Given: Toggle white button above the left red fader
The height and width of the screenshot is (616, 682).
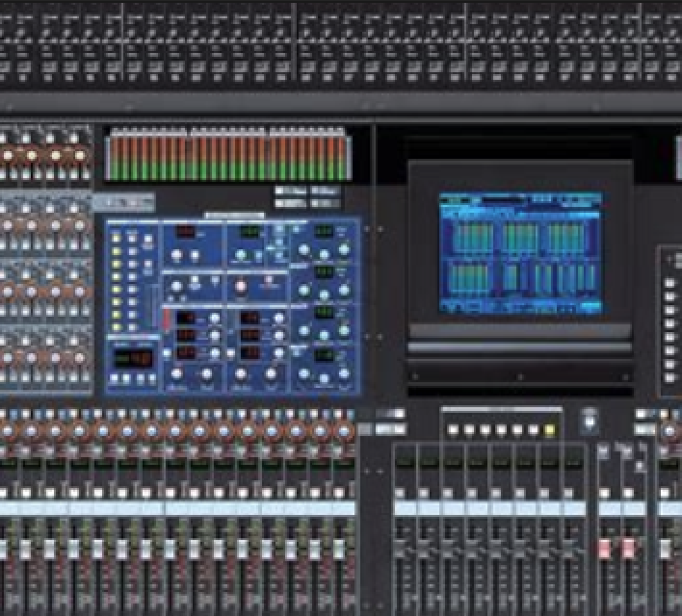Looking at the screenshot, I should (605, 493).
